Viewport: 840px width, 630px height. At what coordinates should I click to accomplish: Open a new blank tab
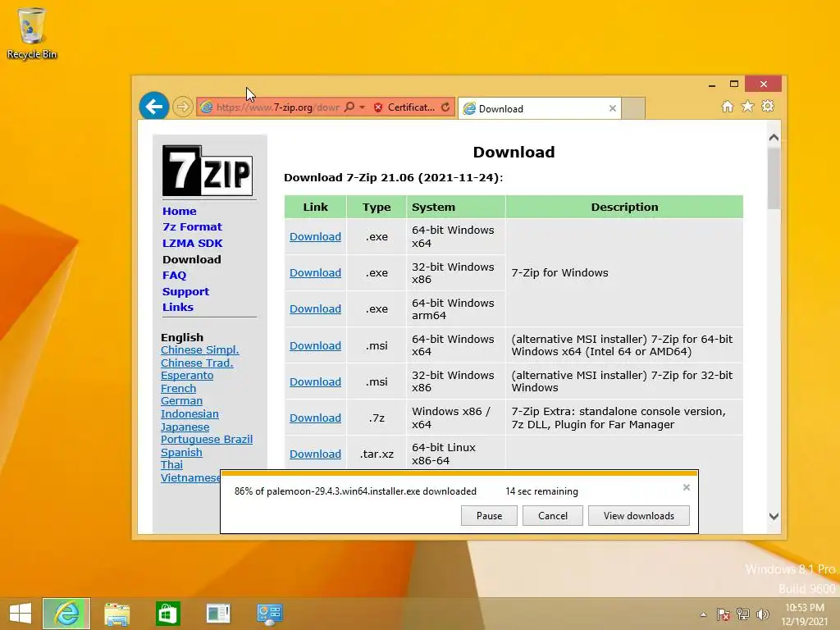(x=633, y=108)
